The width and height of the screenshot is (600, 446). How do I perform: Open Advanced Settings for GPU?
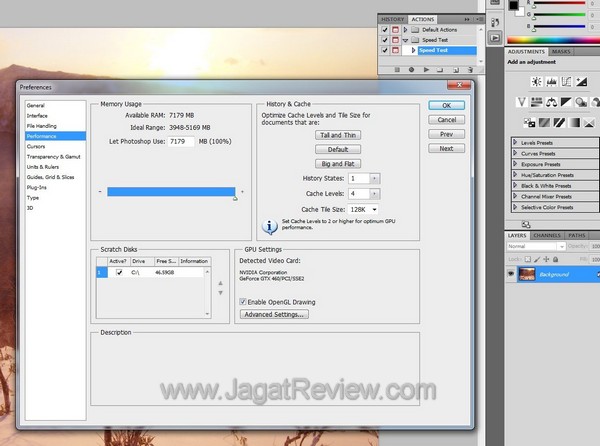click(x=273, y=314)
